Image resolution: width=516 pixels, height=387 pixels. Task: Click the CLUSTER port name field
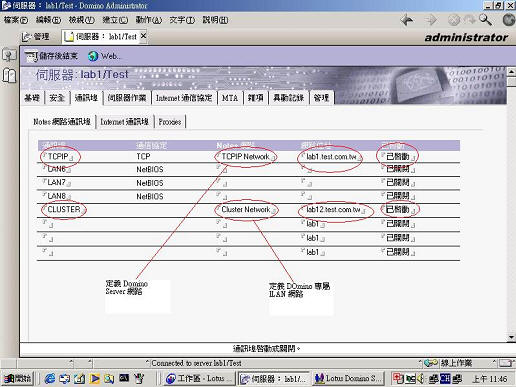pos(64,210)
